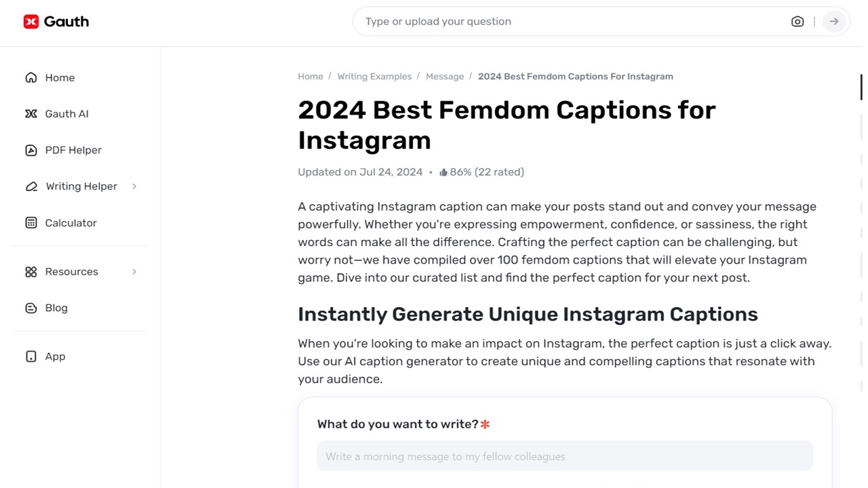This screenshot has width=868, height=488.
Task: Click the PDF Helper document icon
Action: click(x=31, y=150)
